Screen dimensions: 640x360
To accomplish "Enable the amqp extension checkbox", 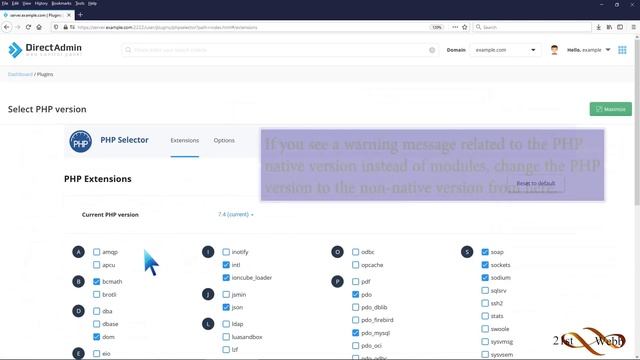I will (96, 252).
